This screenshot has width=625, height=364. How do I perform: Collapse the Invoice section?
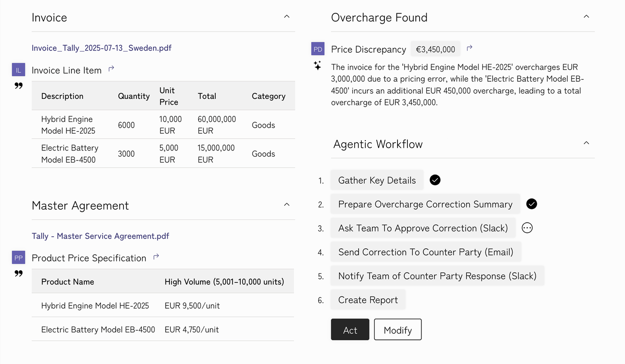(x=287, y=16)
